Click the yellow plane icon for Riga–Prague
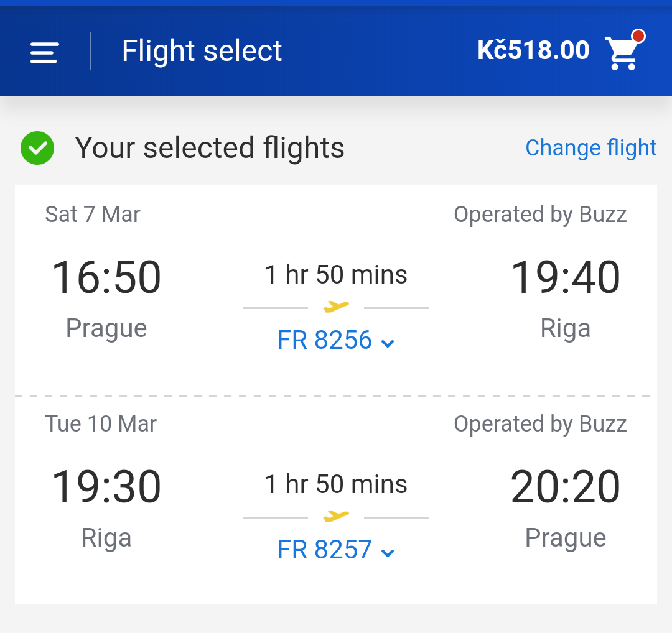The image size is (672, 633). pyautogui.click(x=336, y=516)
